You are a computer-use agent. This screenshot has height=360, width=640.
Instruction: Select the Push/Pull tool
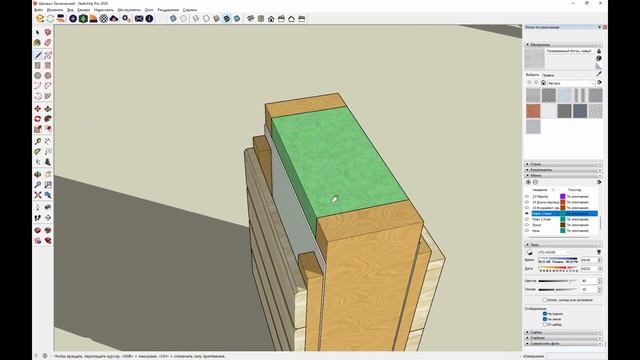tap(48, 109)
